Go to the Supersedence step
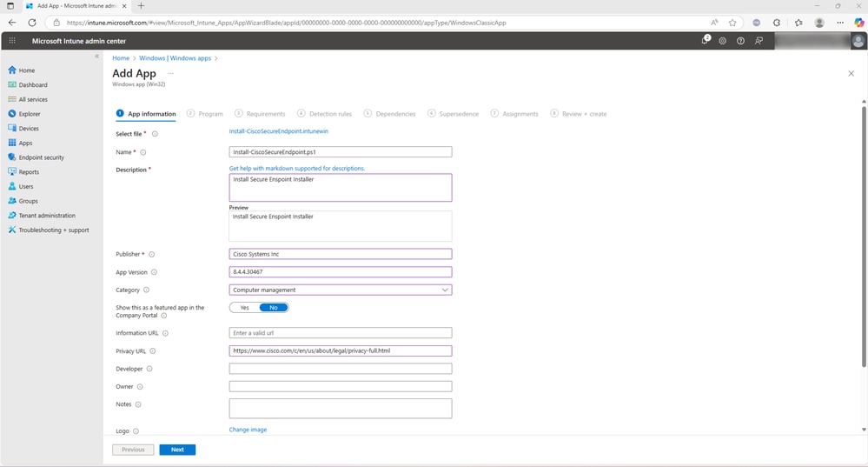Image resolution: width=868 pixels, height=467 pixels. pos(453,114)
